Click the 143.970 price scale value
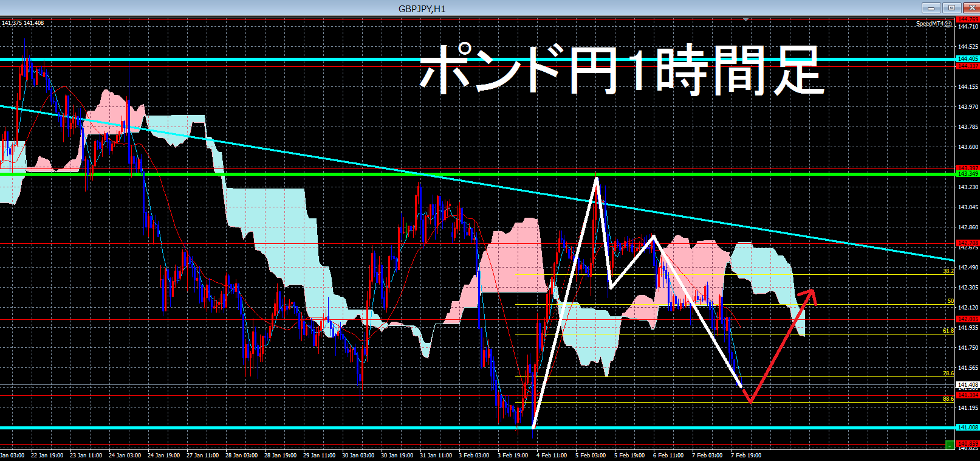Screen dimensions: 980x461 (968, 107)
